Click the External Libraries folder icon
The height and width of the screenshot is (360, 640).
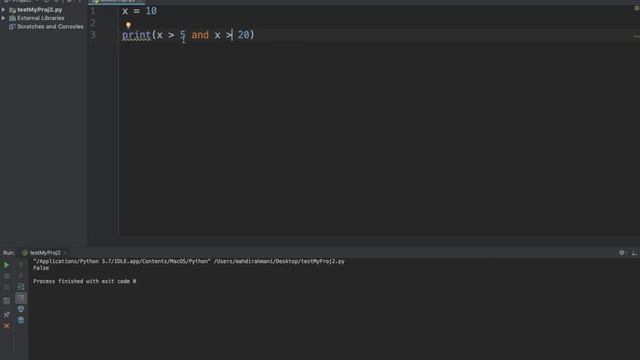(x=12, y=18)
